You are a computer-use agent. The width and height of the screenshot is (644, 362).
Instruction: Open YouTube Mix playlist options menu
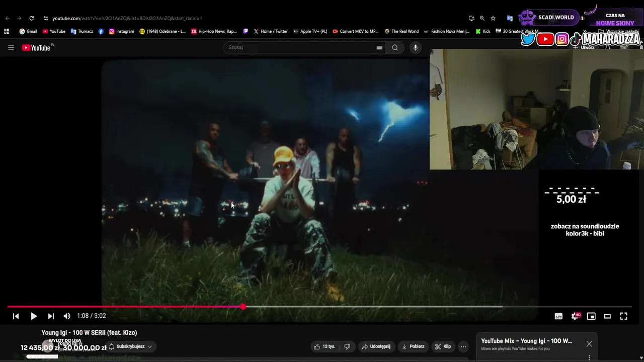pyautogui.click(x=589, y=357)
